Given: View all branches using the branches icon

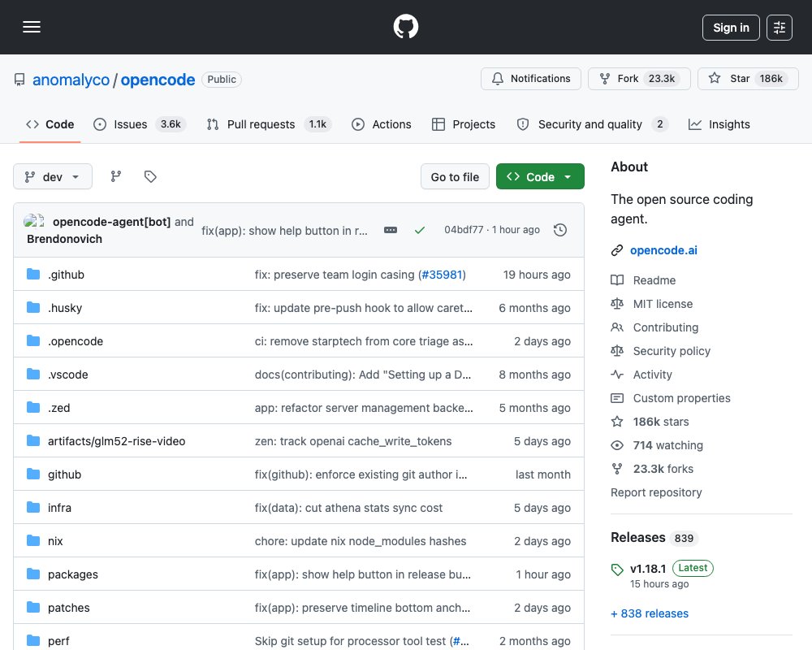Looking at the screenshot, I should 116,177.
